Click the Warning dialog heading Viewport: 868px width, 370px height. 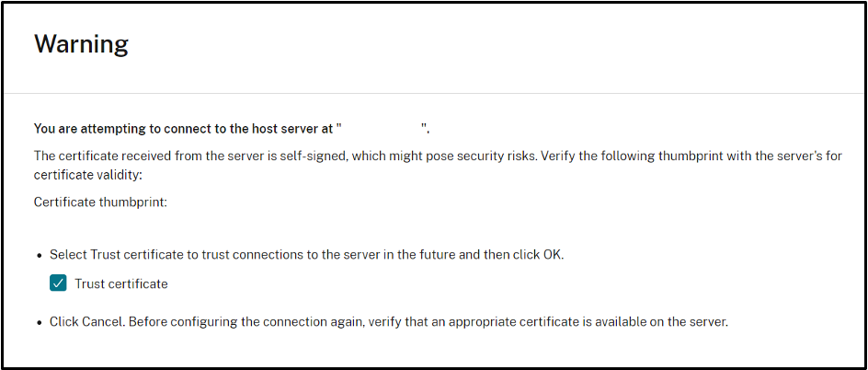point(81,43)
